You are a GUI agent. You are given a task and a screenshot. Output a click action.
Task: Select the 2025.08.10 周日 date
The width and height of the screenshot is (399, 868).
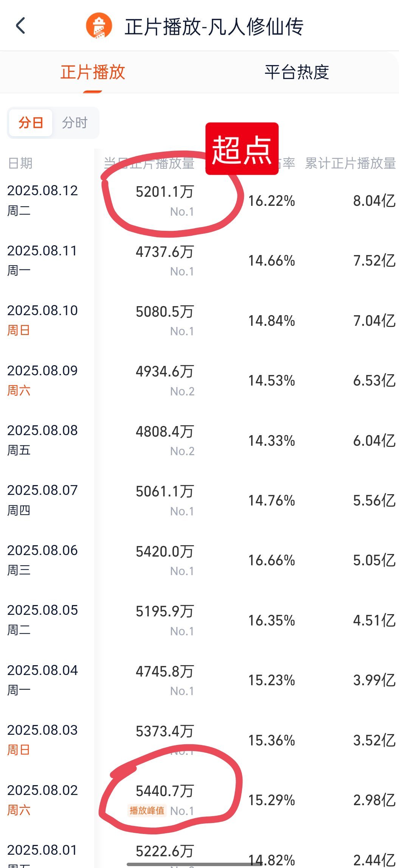(42, 320)
